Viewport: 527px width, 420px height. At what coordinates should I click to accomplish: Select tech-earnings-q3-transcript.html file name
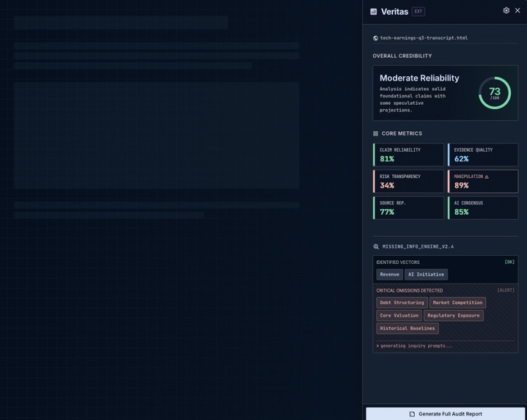pos(424,38)
